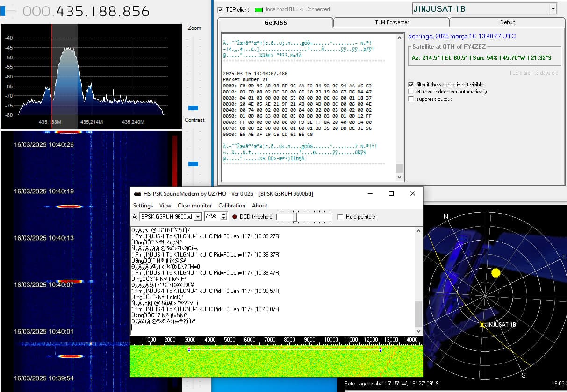Maximize the HS-PSK SoundModem window

coord(391,193)
